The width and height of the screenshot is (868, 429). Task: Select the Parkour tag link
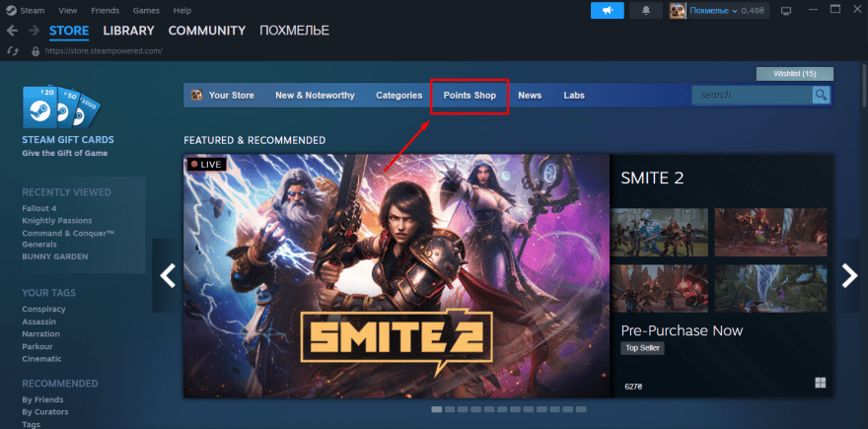coord(38,344)
